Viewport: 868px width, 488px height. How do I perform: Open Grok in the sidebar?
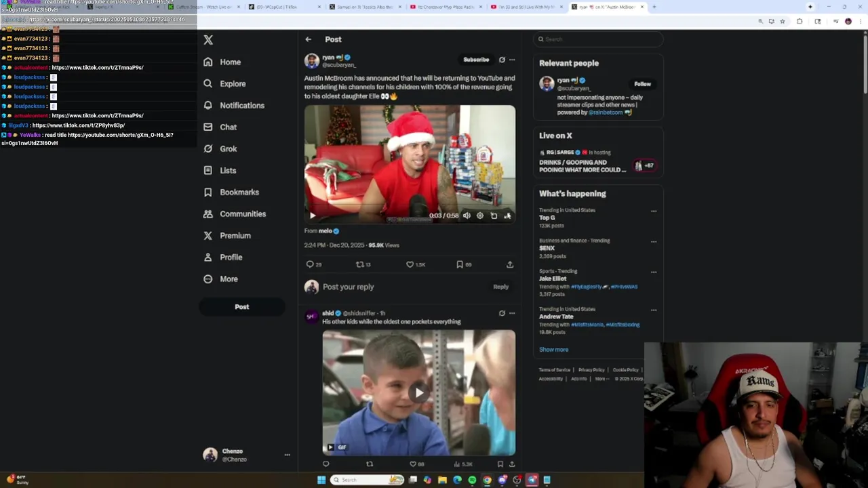(x=220, y=148)
